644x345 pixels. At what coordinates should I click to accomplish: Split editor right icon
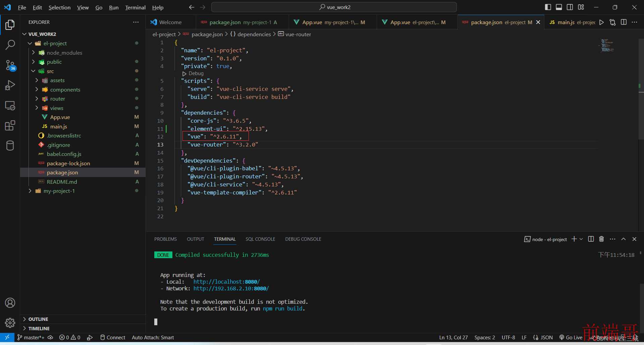[624, 22]
